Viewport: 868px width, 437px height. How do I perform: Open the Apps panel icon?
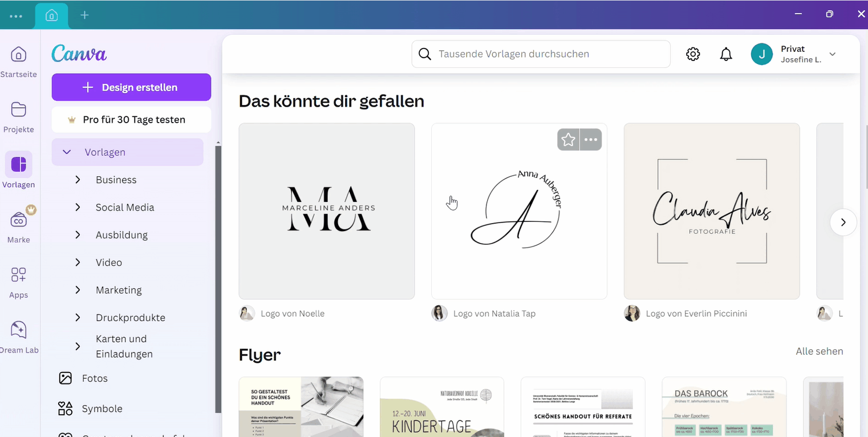(18, 275)
